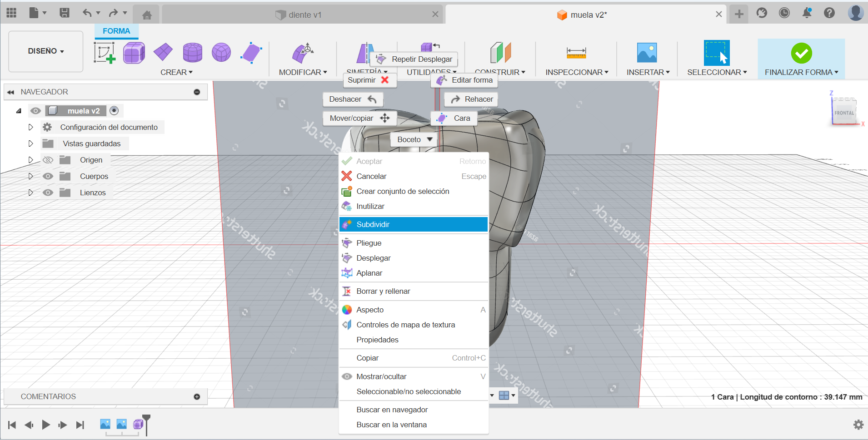
Task: Open the data panel grid icon
Action: 11,13
